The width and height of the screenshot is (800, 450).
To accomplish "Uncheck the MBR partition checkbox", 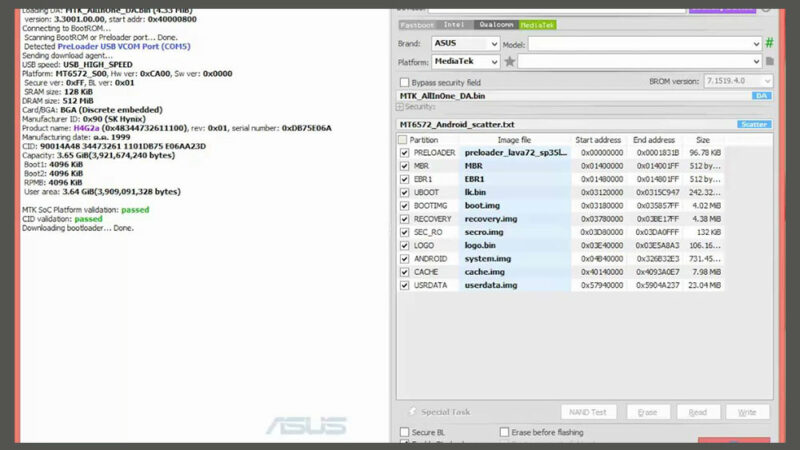I will click(405, 166).
